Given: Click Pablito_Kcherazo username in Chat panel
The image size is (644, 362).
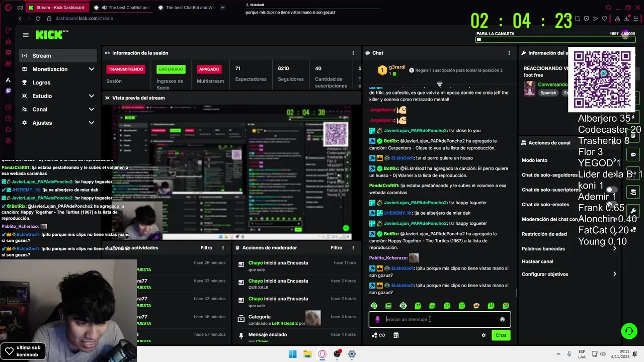Looking at the screenshot, I should [388, 258].
